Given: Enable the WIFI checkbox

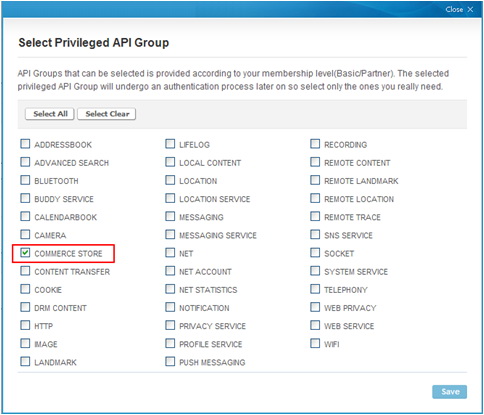Looking at the screenshot, I should coord(315,343).
